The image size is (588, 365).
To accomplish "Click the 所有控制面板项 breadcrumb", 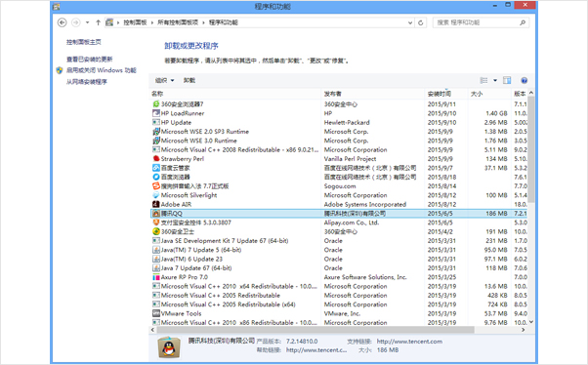I will pyautogui.click(x=178, y=22).
